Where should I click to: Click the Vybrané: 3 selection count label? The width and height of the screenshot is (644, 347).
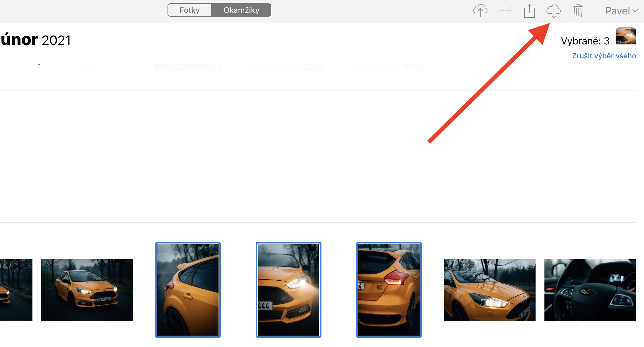point(585,41)
